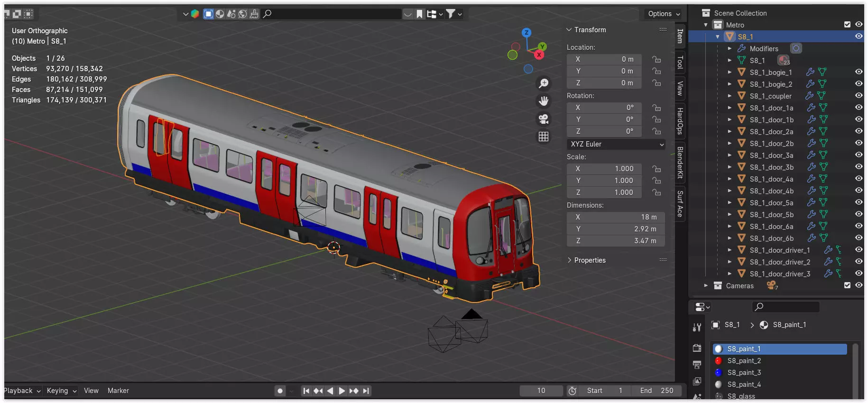
Task: Open the Output properties tab icon
Action: pos(697,365)
